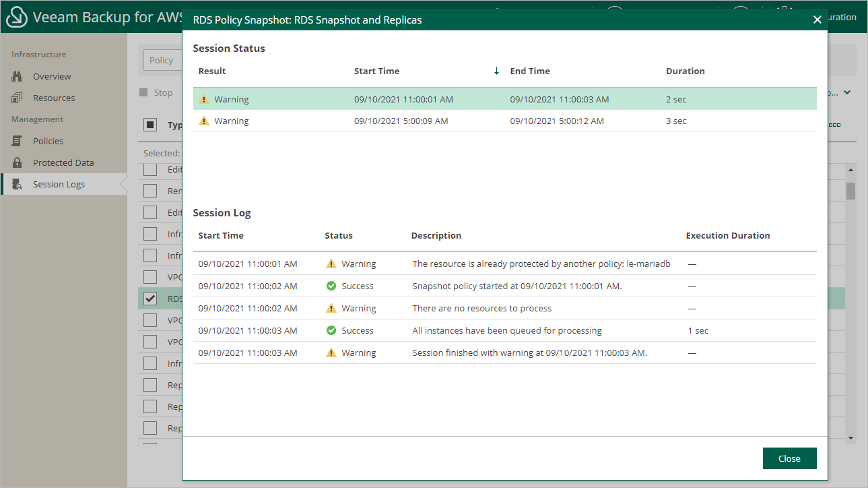
Task: Click the '2 sec' duration cell
Action: click(x=676, y=99)
